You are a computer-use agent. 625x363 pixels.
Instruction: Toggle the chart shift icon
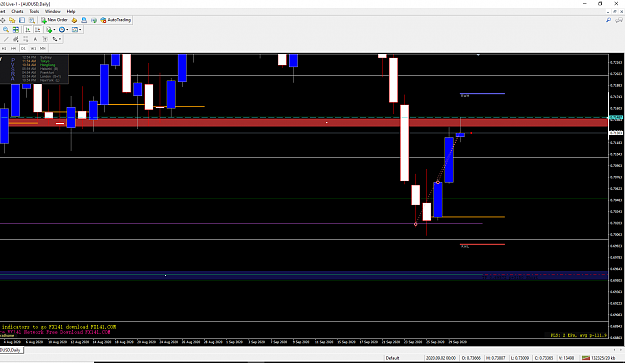click(37, 29)
